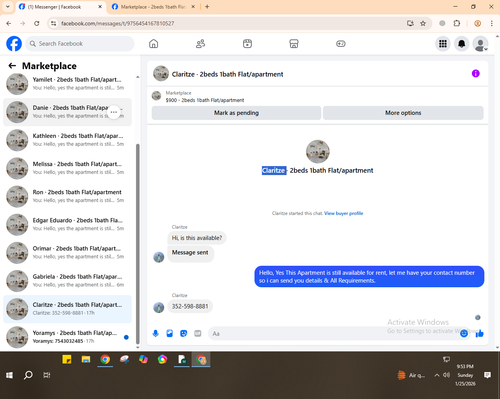Open Kathleen conversation
The image size is (500, 399).
[x=68, y=140]
